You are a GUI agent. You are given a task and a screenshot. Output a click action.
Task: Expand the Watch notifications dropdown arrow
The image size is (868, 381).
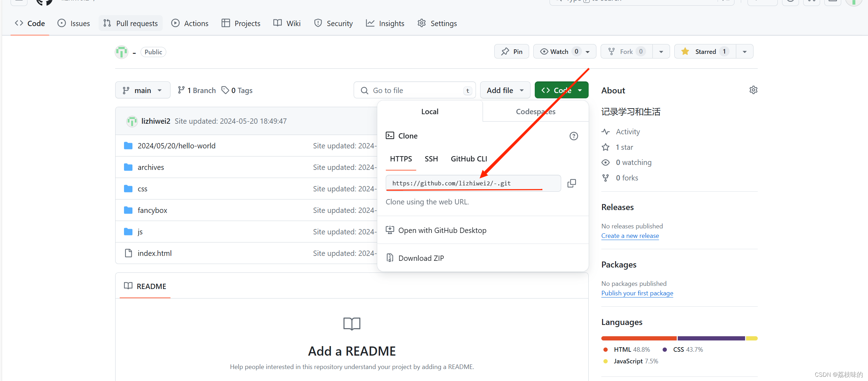[588, 51]
